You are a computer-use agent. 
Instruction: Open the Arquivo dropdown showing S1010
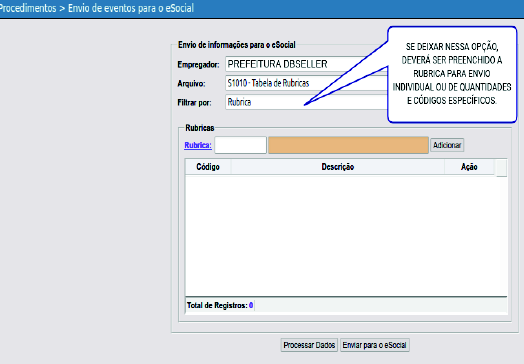click(x=306, y=83)
